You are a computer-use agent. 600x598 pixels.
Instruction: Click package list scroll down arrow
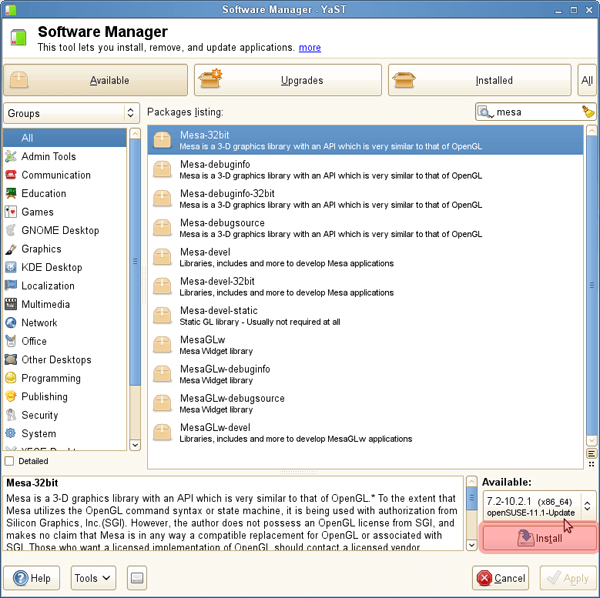[591, 440]
